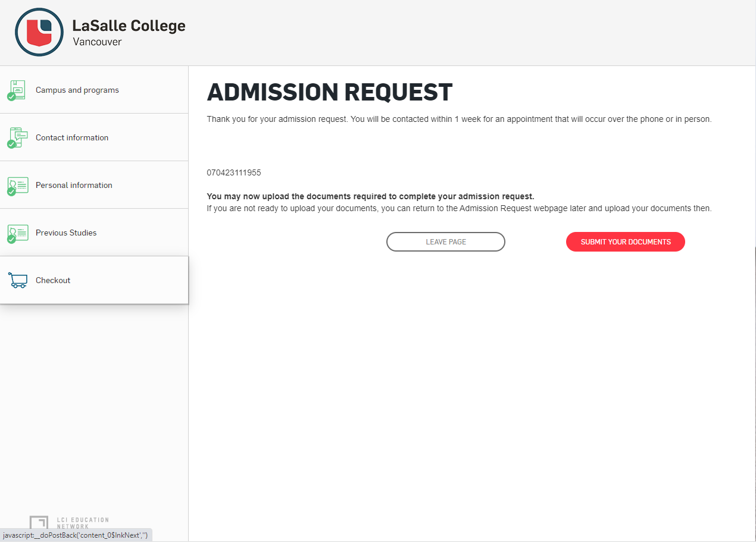Click green checkmark on Campus and programs

pyautogui.click(x=11, y=96)
